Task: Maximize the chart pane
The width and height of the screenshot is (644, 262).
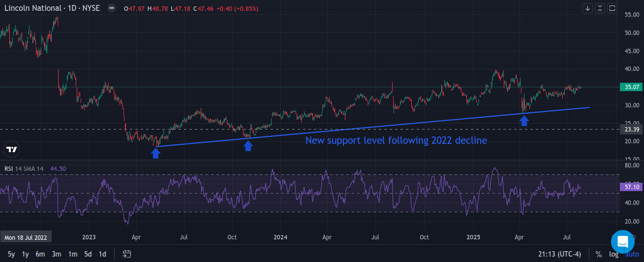Action: (613, 8)
